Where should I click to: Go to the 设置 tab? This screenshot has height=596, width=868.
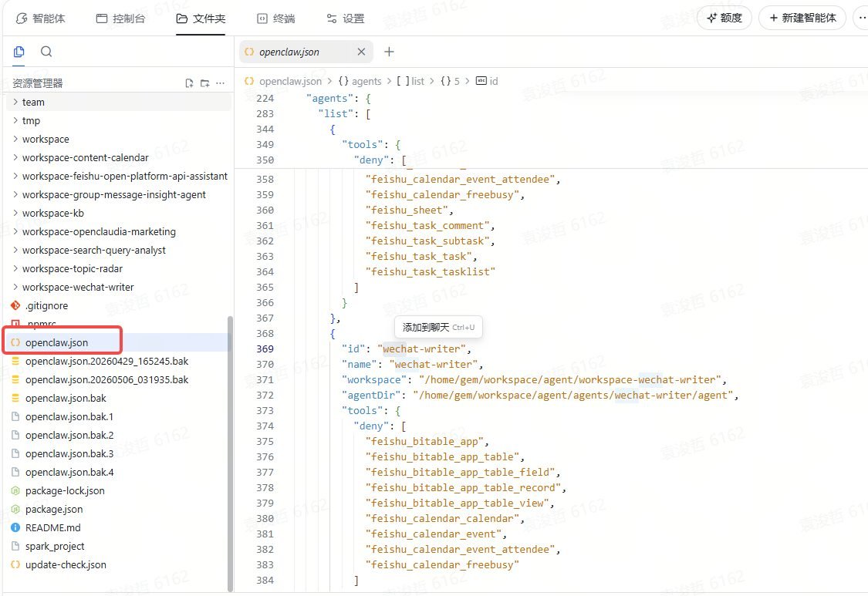tap(346, 19)
